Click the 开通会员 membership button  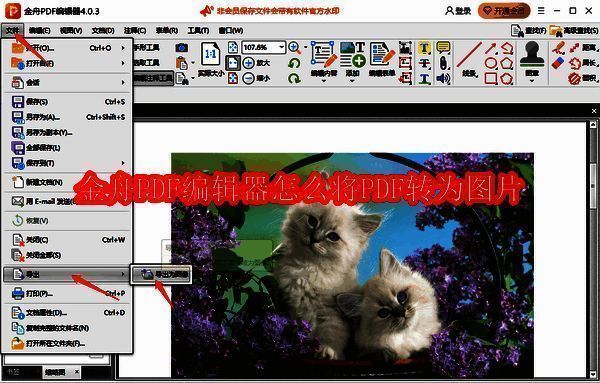pos(504,11)
